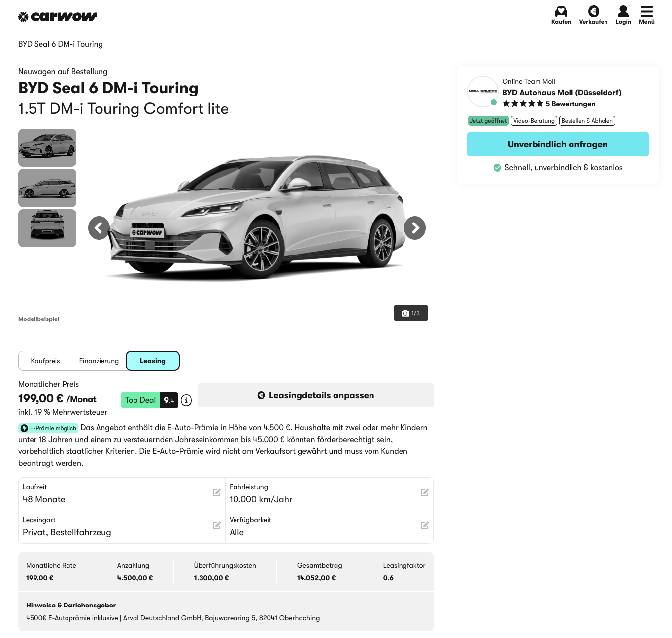672x638 pixels.
Task: Click Unverbindlich anfragen button
Action: [558, 144]
